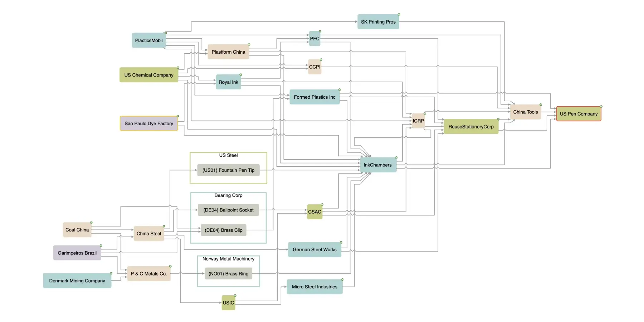The image size is (644, 322).
Task: Click the CCPI node
Action: [314, 67]
